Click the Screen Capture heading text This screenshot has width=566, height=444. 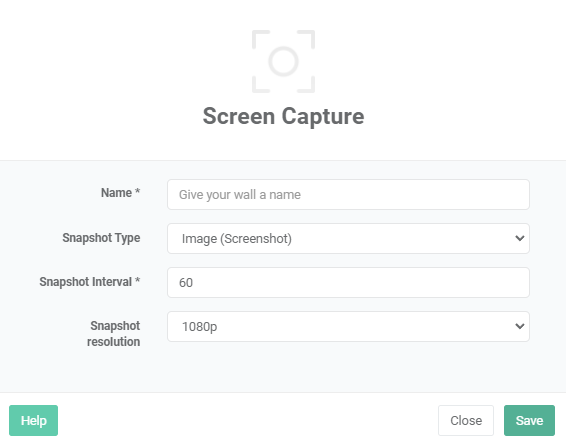pyautogui.click(x=283, y=116)
